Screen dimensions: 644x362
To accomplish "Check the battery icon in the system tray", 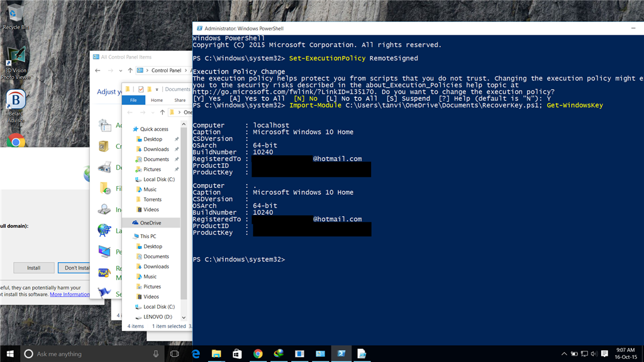I will pos(574,354).
